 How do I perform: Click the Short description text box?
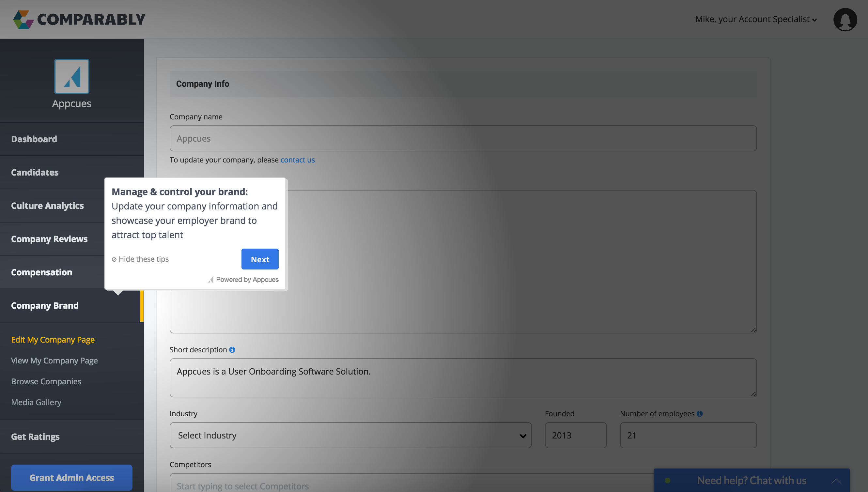(463, 378)
